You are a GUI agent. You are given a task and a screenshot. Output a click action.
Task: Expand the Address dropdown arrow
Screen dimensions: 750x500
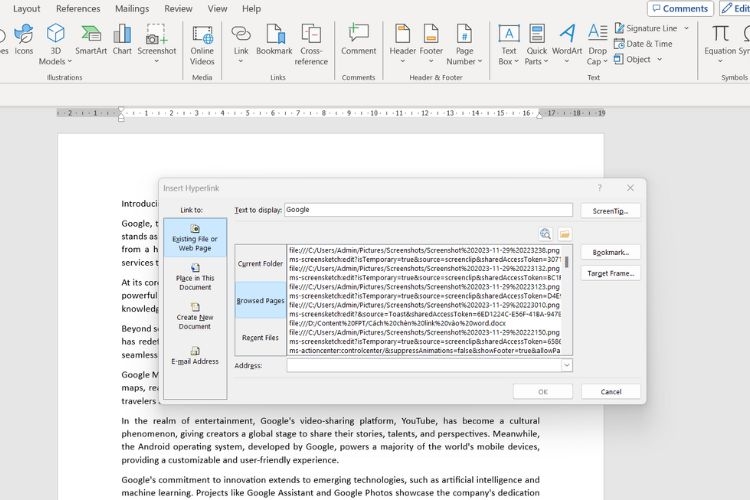point(566,366)
